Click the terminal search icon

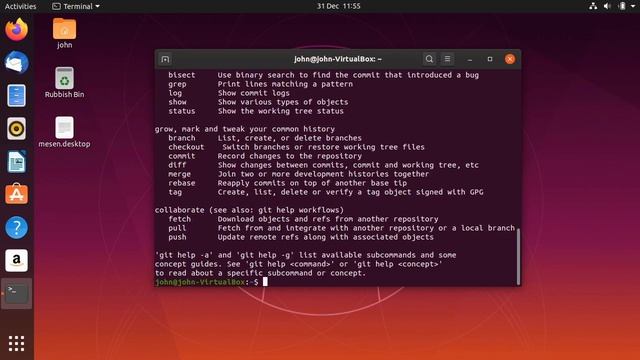[x=429, y=59]
